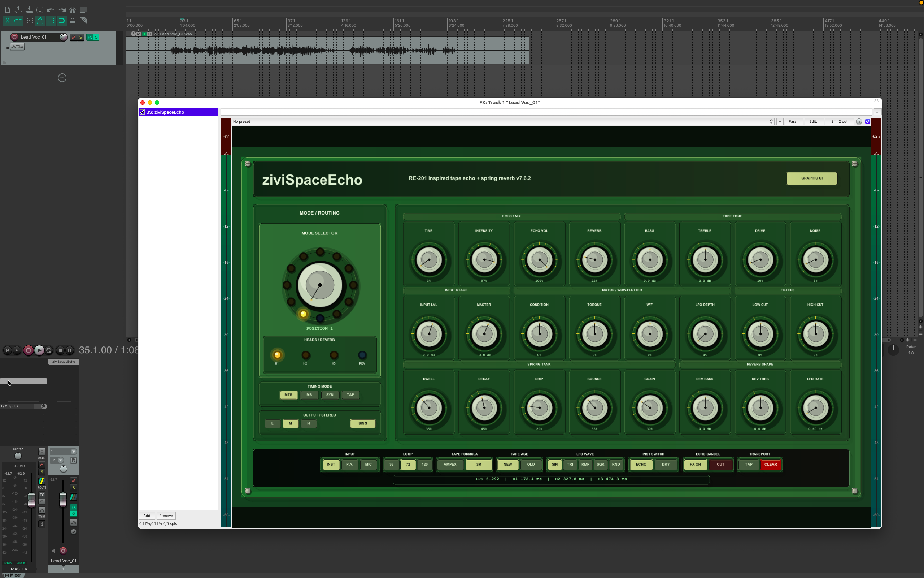Click the Undo arrow in main toolbar
The image size is (924, 578).
[51, 10]
